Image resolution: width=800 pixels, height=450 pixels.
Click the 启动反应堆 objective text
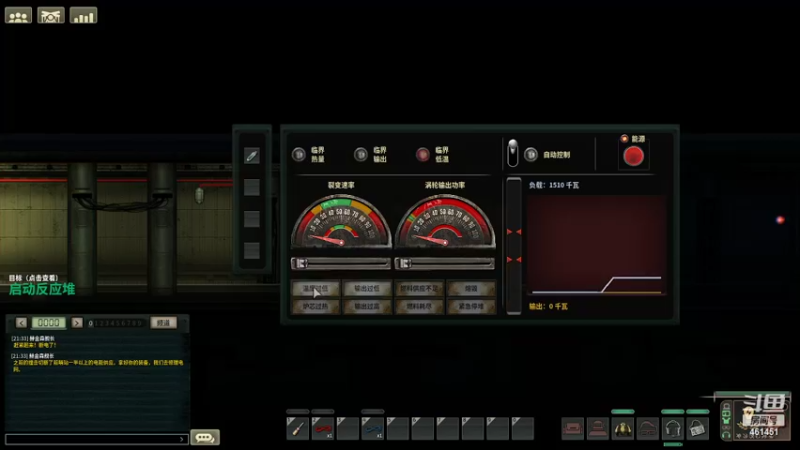click(42, 289)
